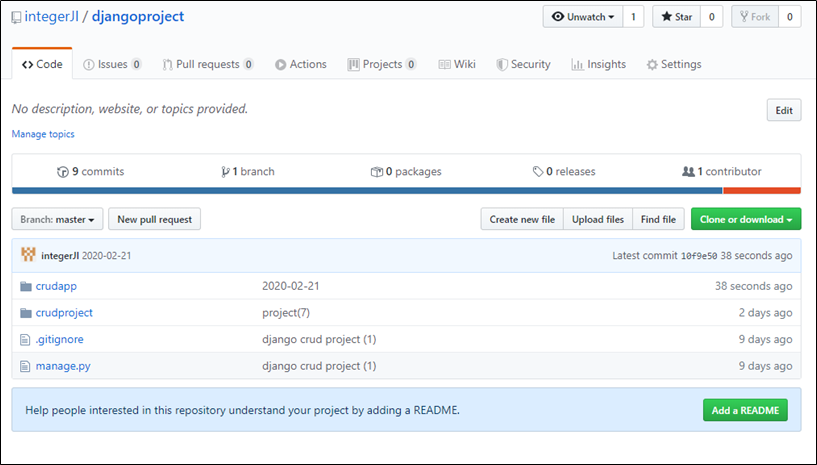The width and height of the screenshot is (817, 465).
Task: Open crudapp commit message 2020-02-21
Action: pos(291,286)
